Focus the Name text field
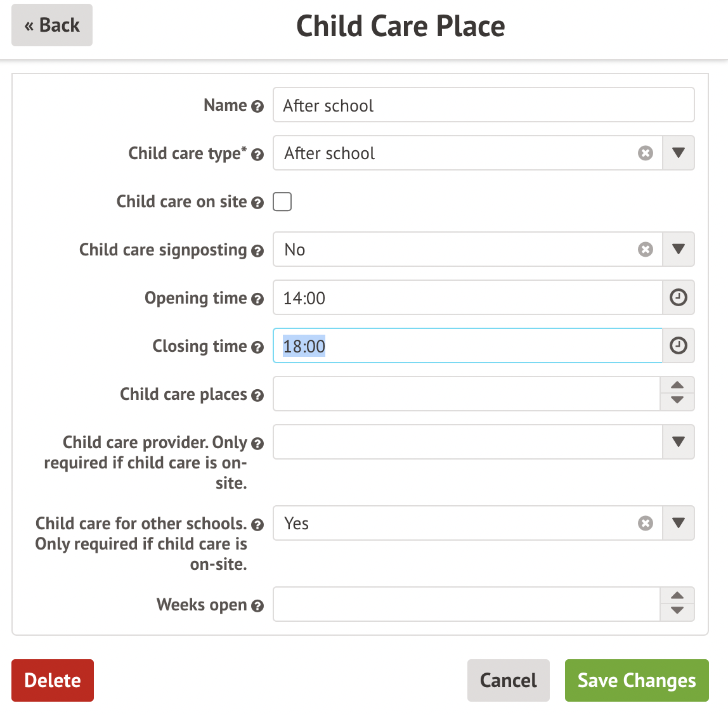Viewport: 728px width, 715px height. coord(483,105)
